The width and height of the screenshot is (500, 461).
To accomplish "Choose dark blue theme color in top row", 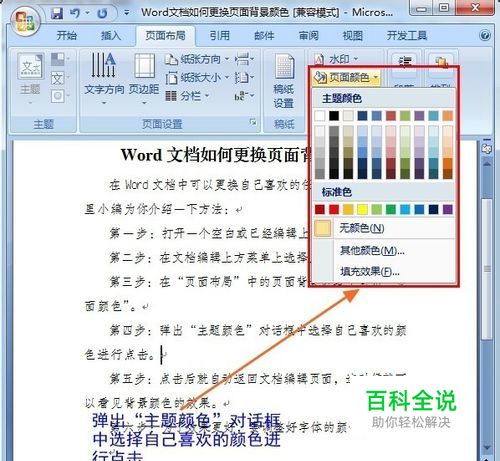I will 362,116.
